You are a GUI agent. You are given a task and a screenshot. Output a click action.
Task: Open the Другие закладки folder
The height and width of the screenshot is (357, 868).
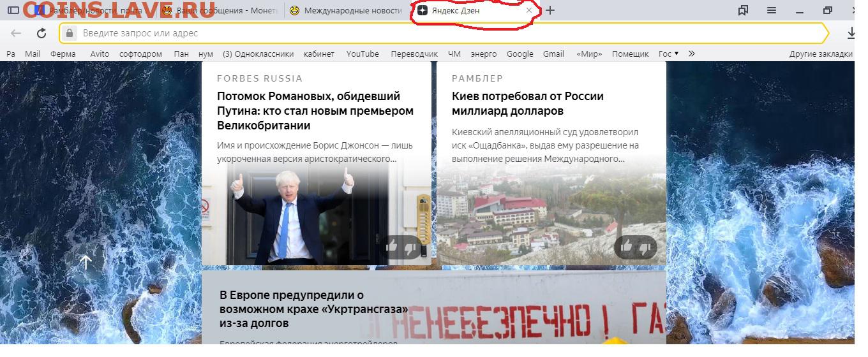coord(821,54)
